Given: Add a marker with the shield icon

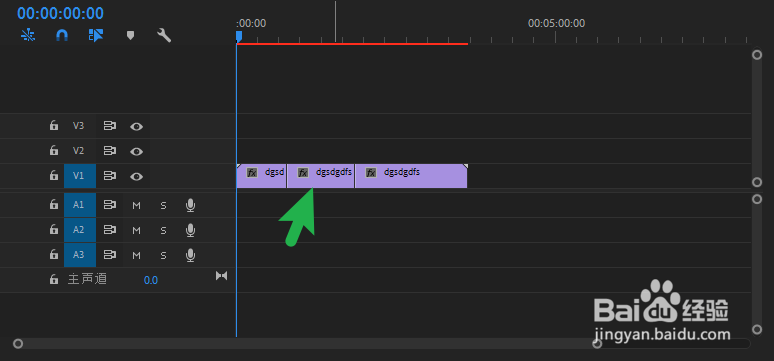Looking at the screenshot, I should click(x=130, y=36).
